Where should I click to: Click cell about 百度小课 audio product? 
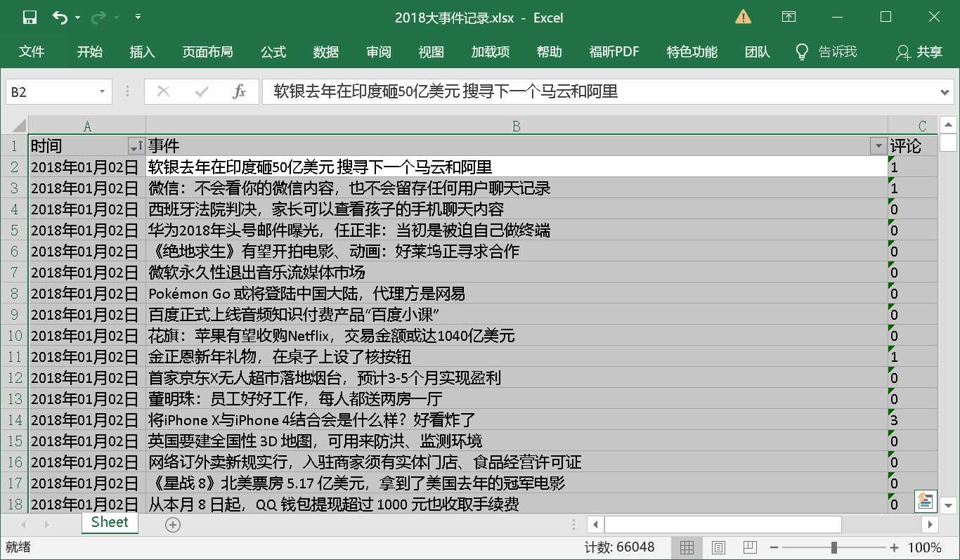[517, 315]
